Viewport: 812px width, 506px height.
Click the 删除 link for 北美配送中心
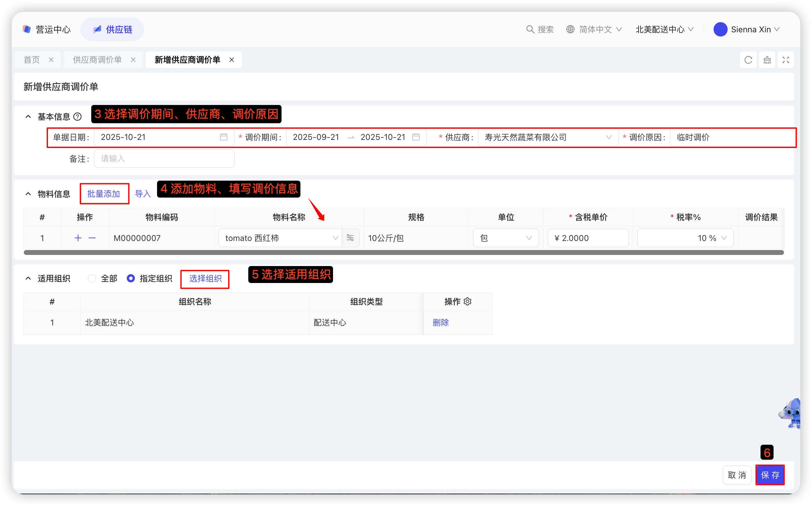[x=441, y=323]
